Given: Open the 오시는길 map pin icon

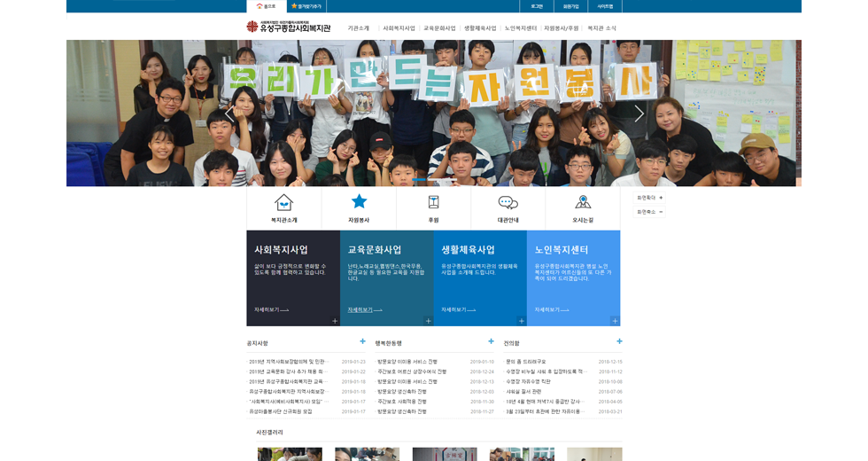Looking at the screenshot, I should click(583, 202).
